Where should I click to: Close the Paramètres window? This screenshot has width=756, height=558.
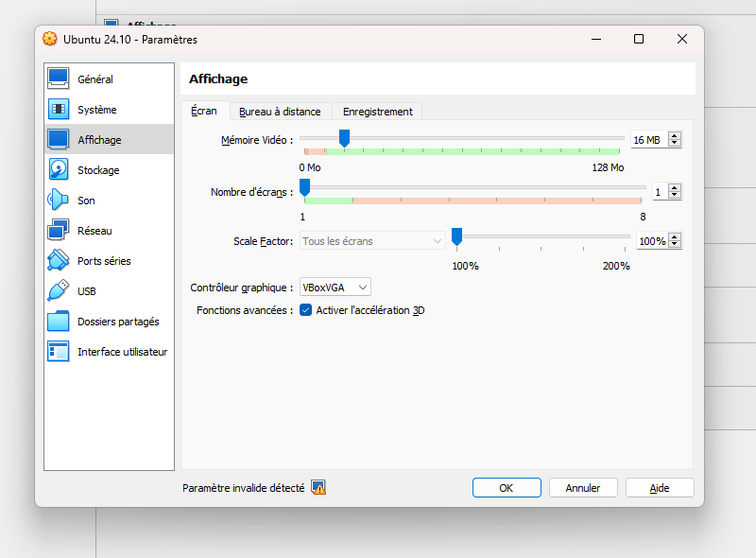tap(681, 39)
